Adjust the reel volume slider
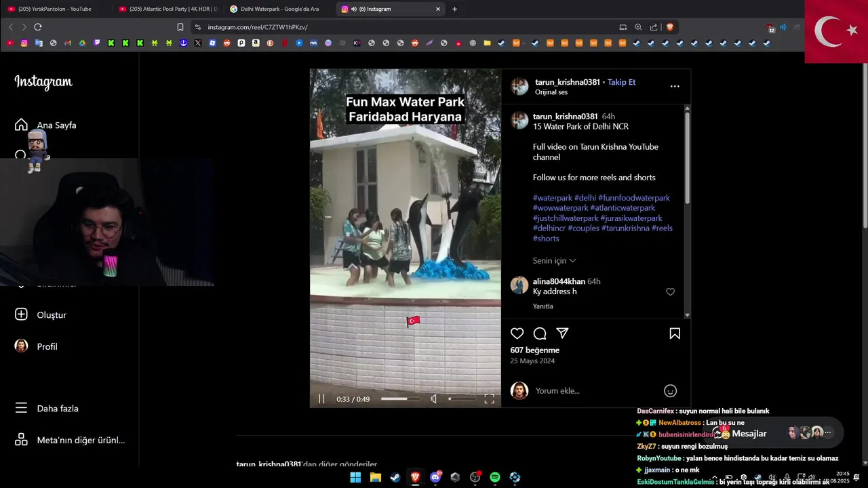Screen dimensions: 868x488 pos(461,399)
